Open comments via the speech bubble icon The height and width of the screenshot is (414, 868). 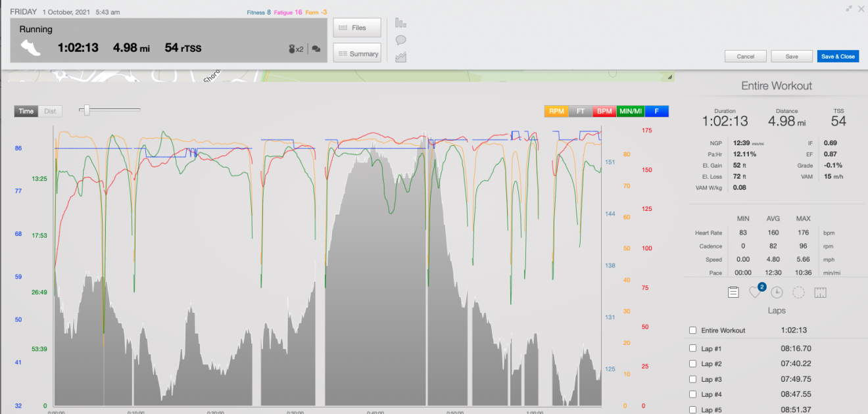400,40
